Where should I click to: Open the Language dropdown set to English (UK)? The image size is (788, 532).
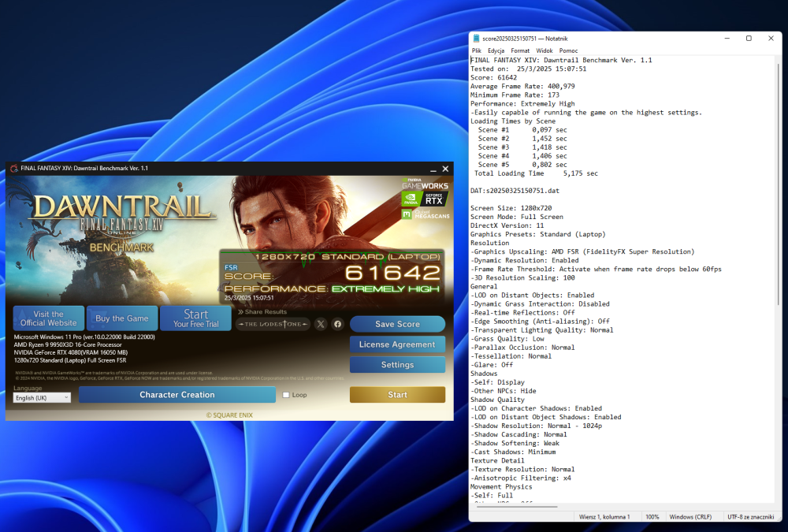(42, 398)
